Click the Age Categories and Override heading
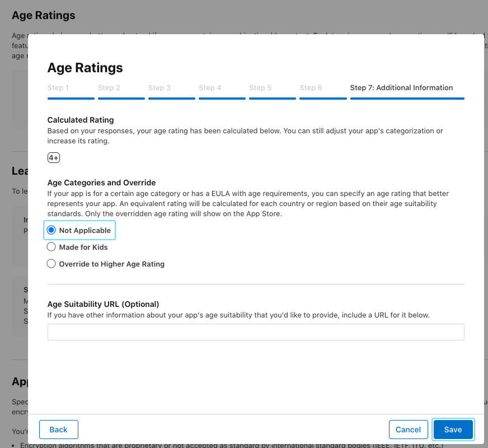488x448 pixels. click(101, 183)
